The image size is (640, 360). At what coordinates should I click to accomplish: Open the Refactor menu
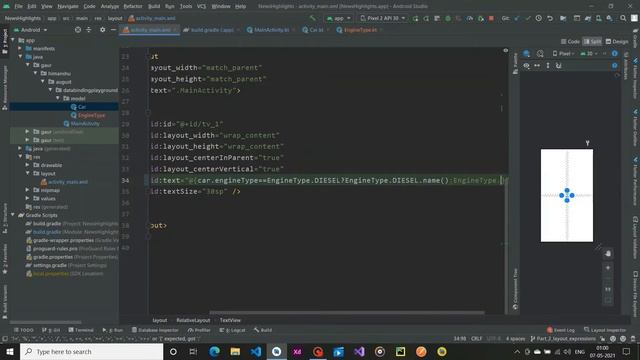pos(133,6)
